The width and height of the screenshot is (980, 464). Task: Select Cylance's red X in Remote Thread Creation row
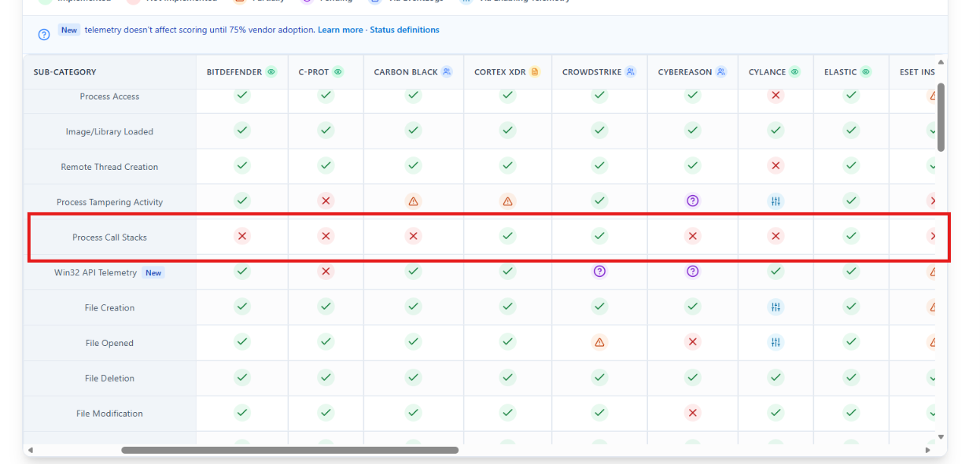coord(776,165)
